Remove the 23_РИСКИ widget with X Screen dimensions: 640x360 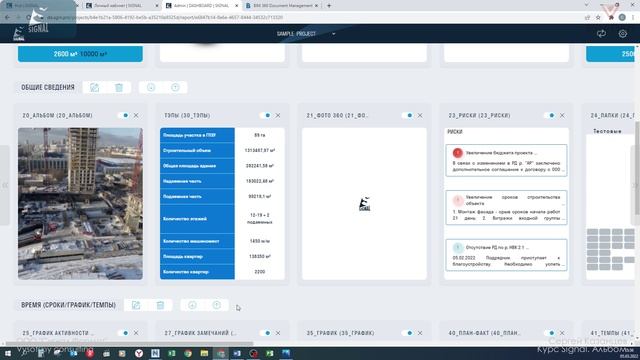[562, 116]
